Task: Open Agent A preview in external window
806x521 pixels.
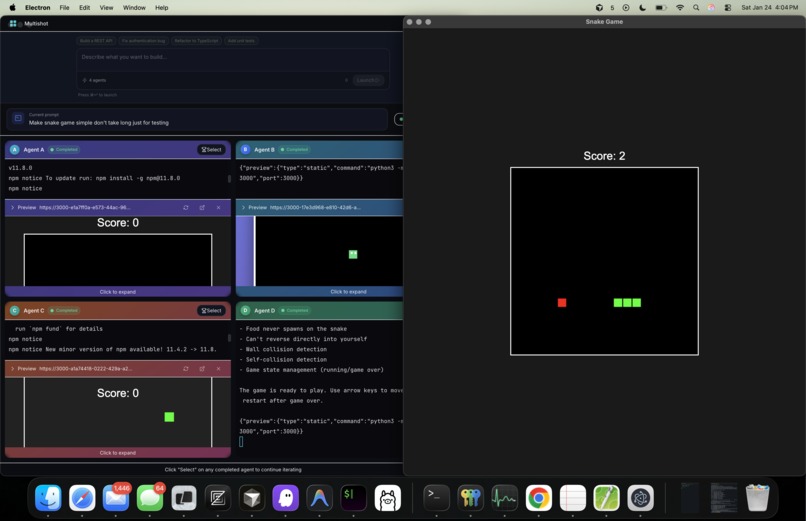Action: 202,208
